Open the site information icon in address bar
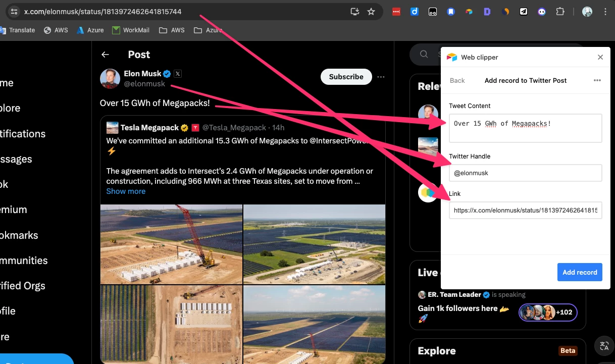The image size is (615, 364). point(14,12)
